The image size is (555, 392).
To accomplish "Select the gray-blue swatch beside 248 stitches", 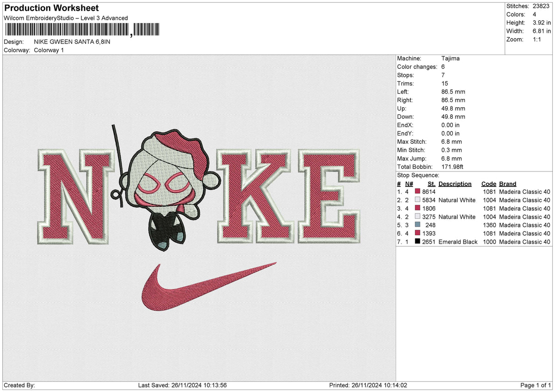I will [418, 225].
